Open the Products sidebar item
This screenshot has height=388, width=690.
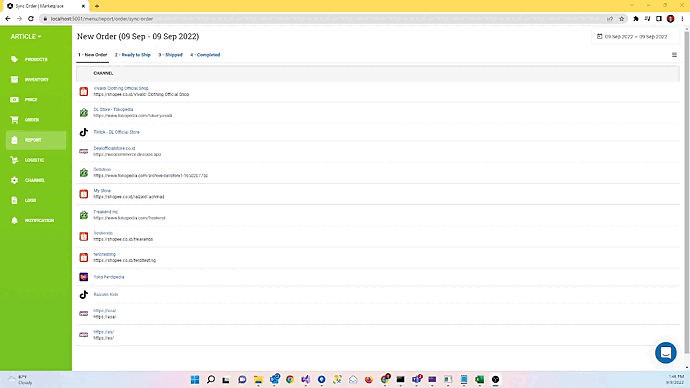point(36,59)
